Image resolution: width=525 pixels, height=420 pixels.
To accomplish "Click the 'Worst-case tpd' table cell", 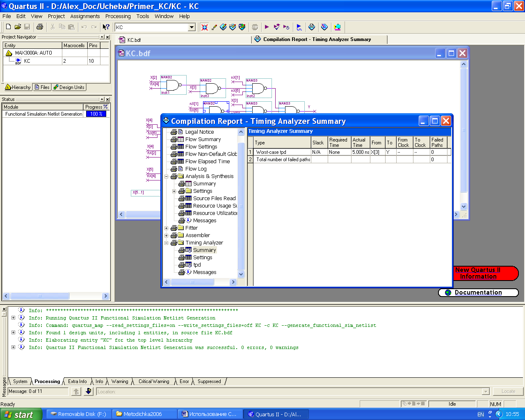I will [x=282, y=152].
